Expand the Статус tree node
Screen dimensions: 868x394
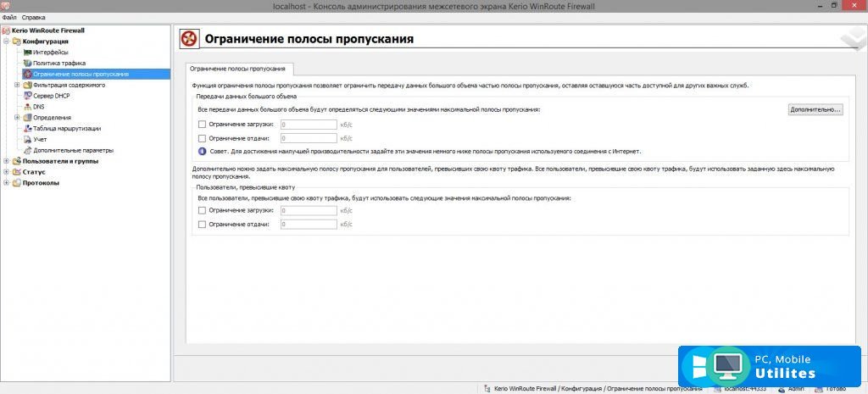pos(7,171)
